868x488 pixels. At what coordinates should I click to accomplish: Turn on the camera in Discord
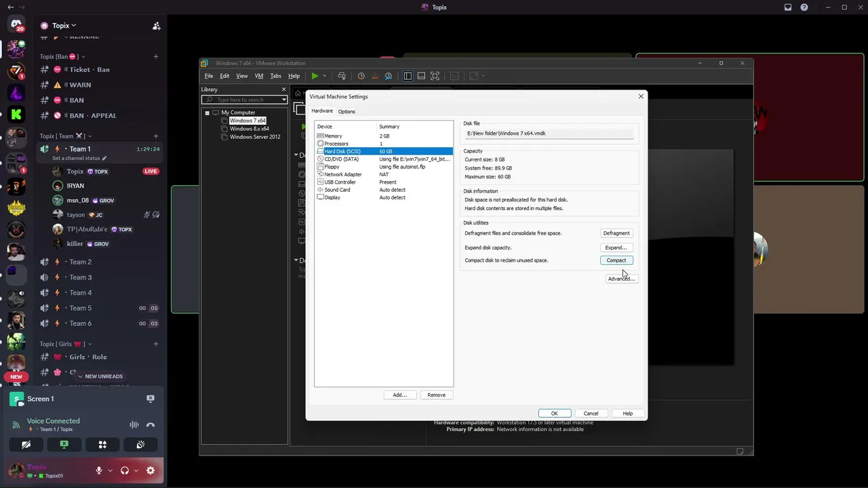click(26, 445)
